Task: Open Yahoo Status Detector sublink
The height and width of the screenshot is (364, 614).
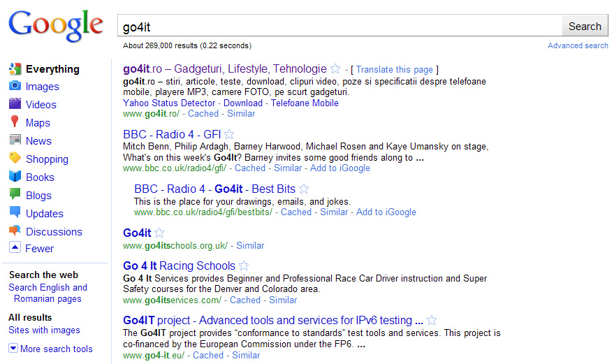Action: pyautogui.click(x=169, y=103)
